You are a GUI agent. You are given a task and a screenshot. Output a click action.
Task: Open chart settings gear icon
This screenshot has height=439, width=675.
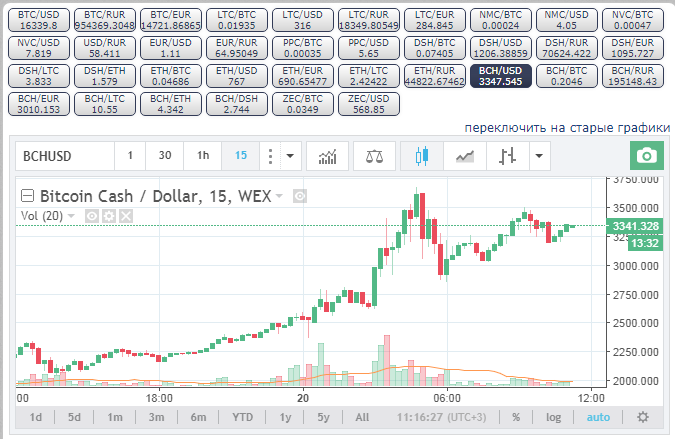point(643,417)
